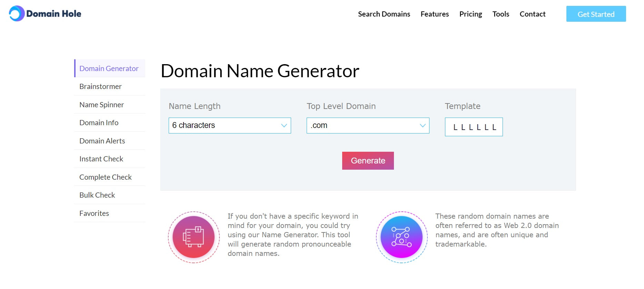The height and width of the screenshot is (289, 644).
Task: Select Domain Generator in sidebar
Action: (110, 68)
